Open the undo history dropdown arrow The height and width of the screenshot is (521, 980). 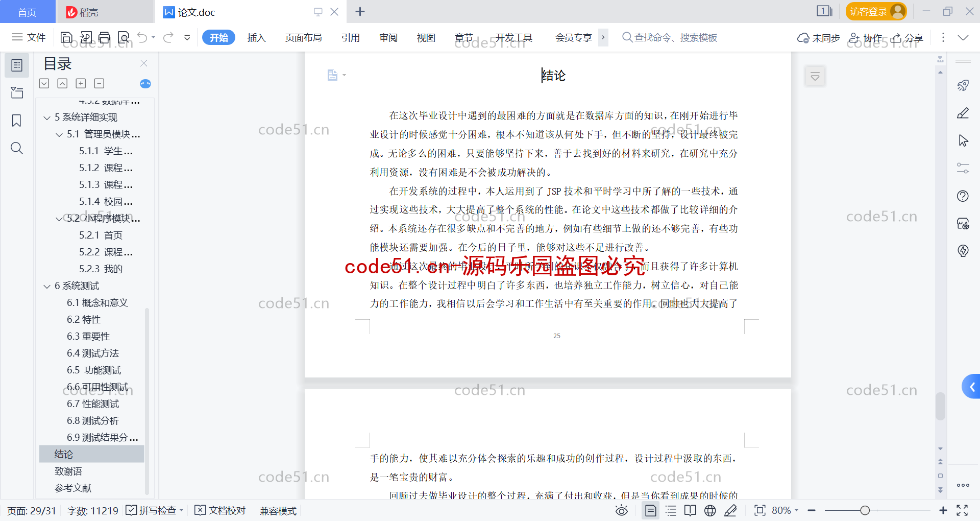153,37
